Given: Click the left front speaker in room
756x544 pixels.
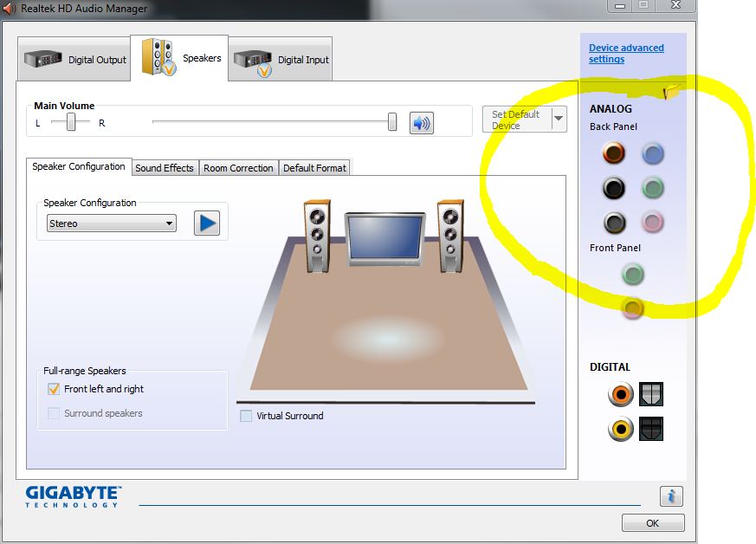Looking at the screenshot, I should coord(317,236).
